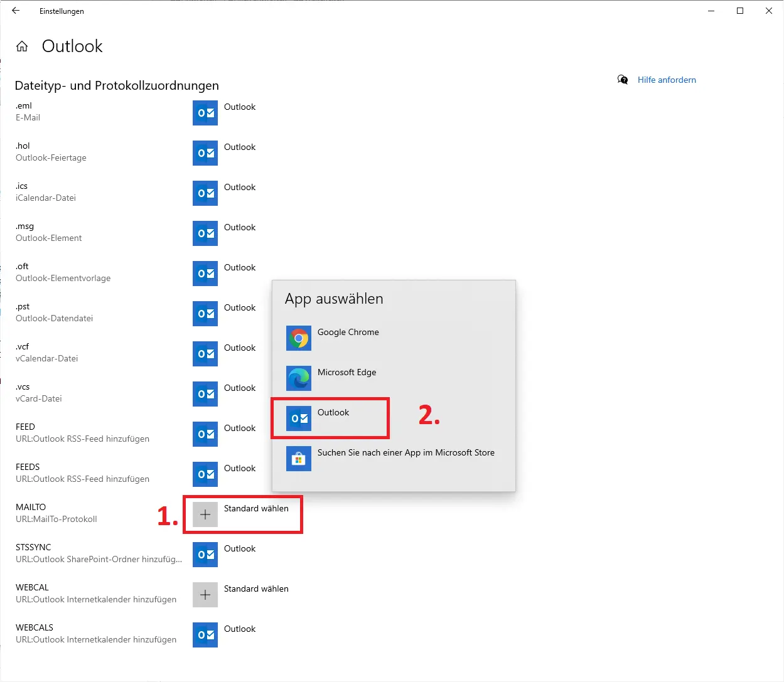Image resolution: width=784 pixels, height=682 pixels.
Task: Click the Microsoft Edge icon in popup
Action: coord(299,378)
